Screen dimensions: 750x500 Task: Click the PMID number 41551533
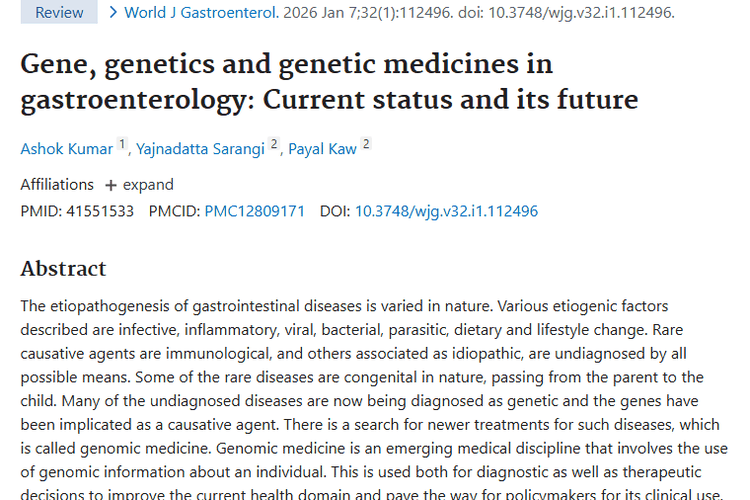pos(98,211)
